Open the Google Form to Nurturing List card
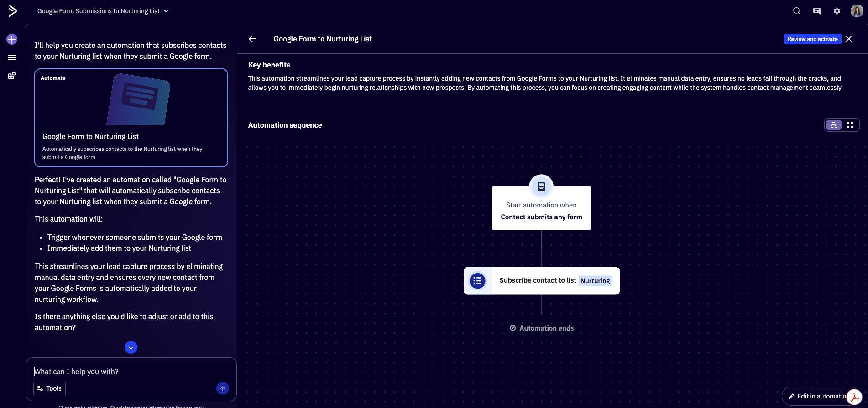This screenshot has width=868, height=408. [131, 118]
